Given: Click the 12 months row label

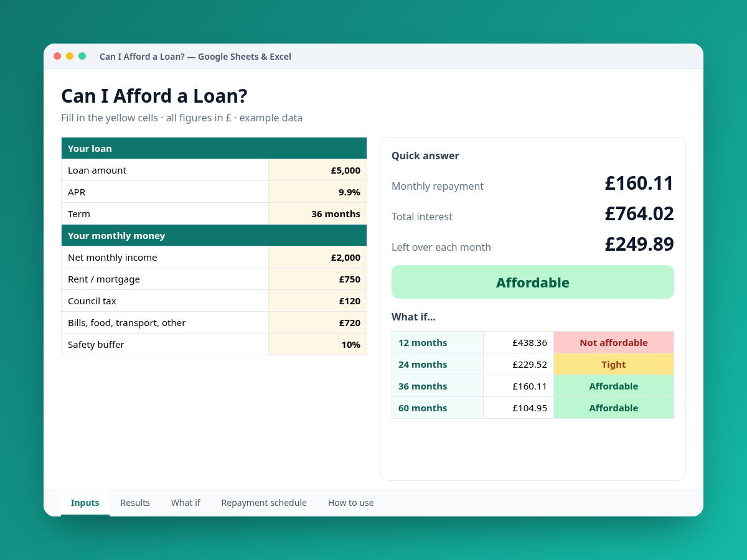Looking at the screenshot, I should (438, 342).
